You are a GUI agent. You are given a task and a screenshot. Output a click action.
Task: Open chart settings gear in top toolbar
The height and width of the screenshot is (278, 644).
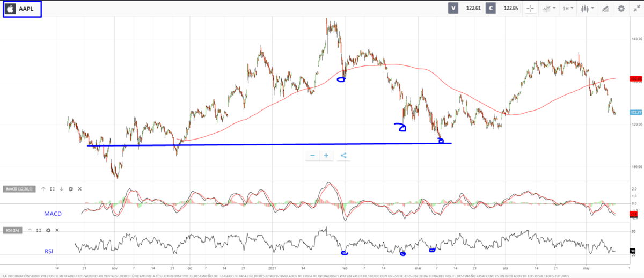(x=621, y=9)
